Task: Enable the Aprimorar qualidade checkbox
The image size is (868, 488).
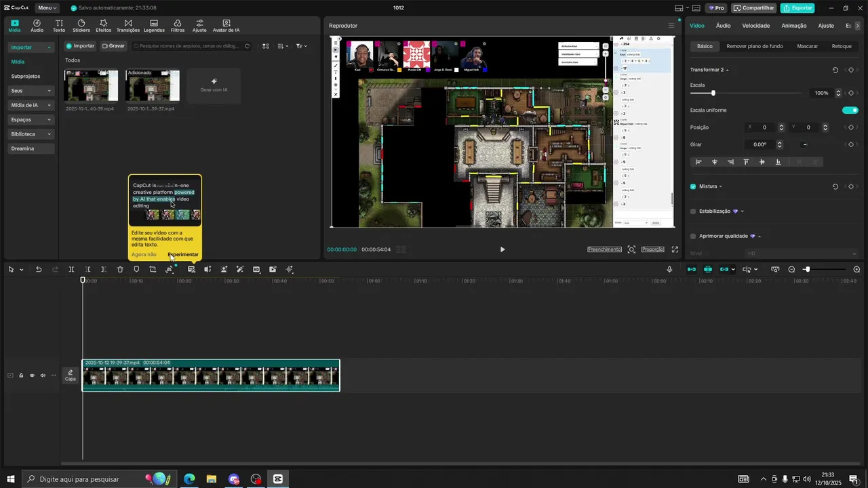Action: click(693, 236)
